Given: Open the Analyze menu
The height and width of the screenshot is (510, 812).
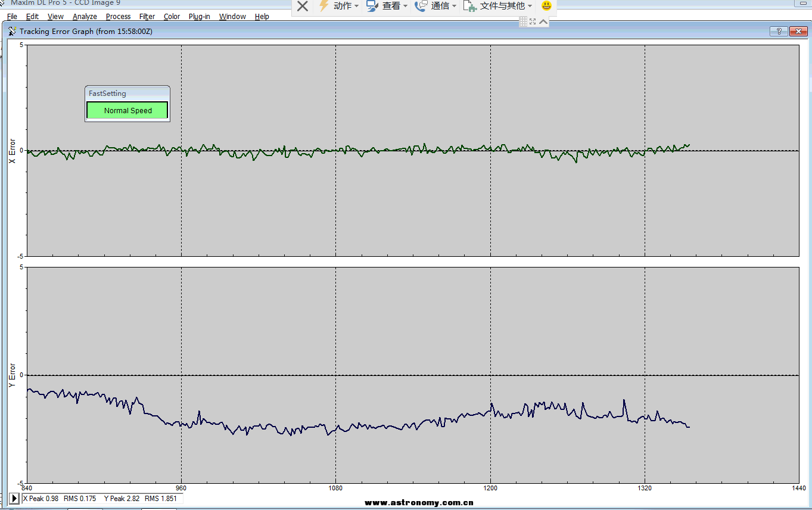Looking at the screenshot, I should point(85,17).
